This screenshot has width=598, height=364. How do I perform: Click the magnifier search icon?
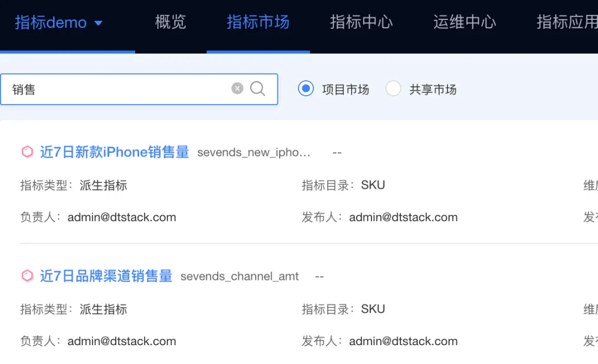258,89
